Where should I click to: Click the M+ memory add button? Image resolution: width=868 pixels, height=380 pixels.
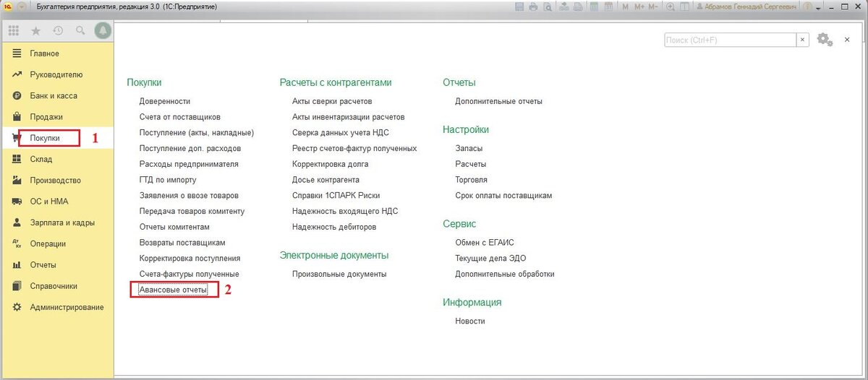pos(639,7)
